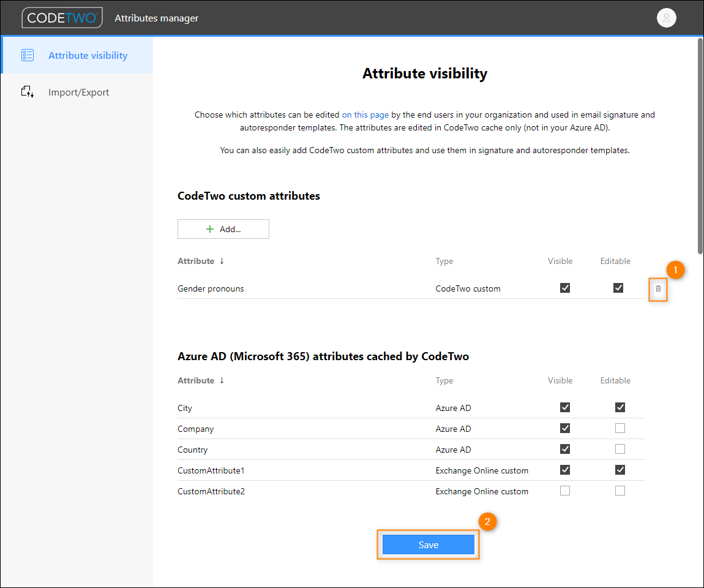Viewport: 704px width, 588px height.
Task: Uncheck Editable for CustomAttribute1
Action: [x=620, y=470]
